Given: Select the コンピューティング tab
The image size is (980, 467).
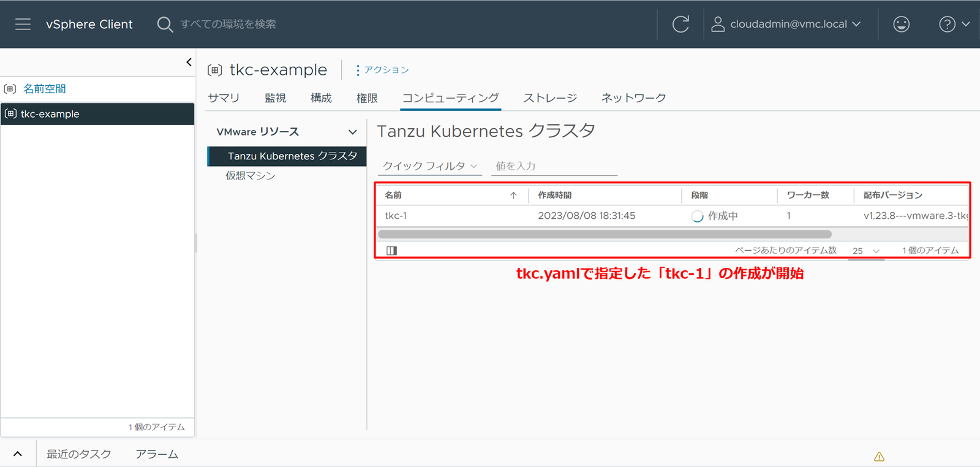Looking at the screenshot, I should pyautogui.click(x=450, y=98).
